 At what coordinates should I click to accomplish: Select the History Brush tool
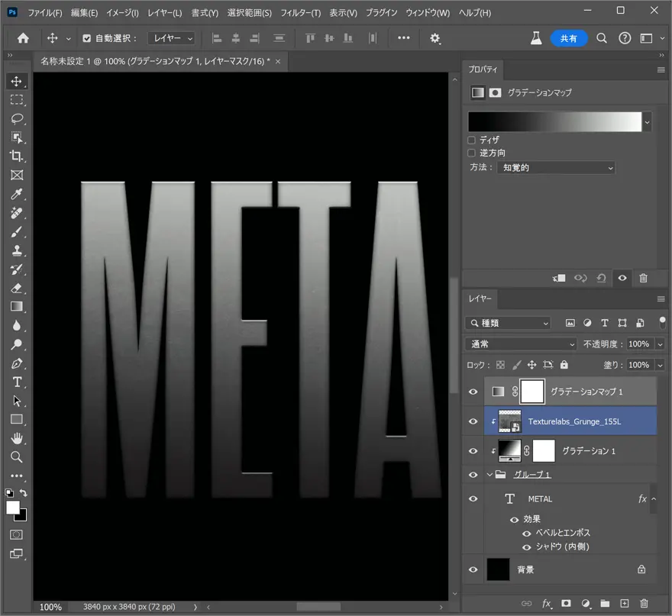[16, 269]
